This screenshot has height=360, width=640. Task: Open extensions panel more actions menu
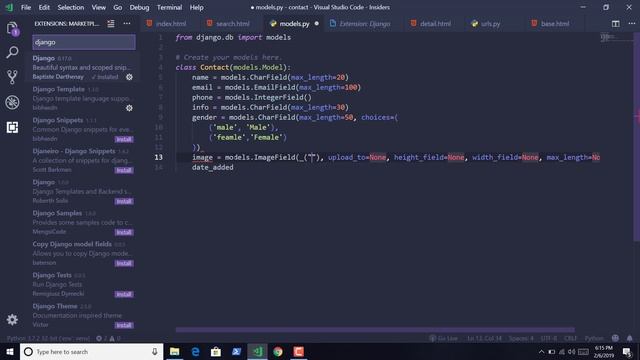(x=127, y=24)
